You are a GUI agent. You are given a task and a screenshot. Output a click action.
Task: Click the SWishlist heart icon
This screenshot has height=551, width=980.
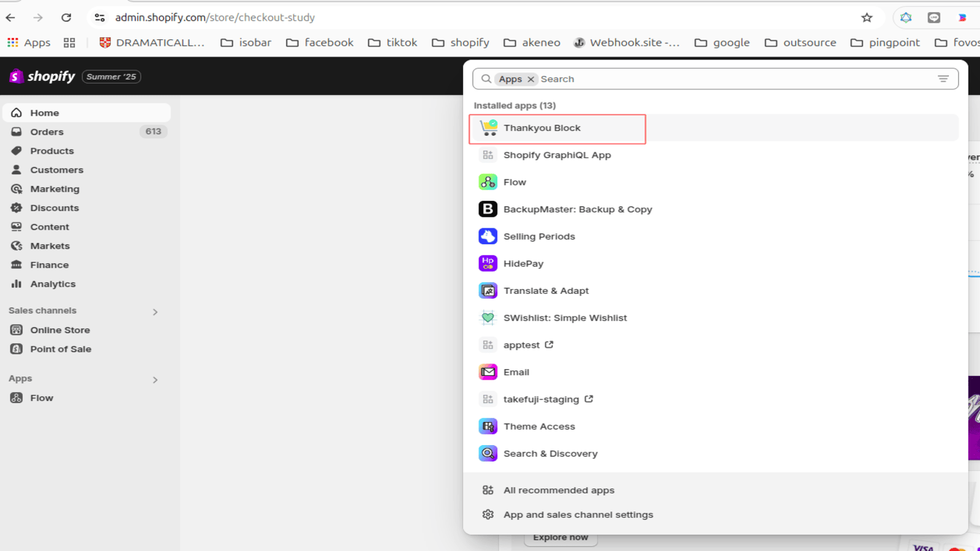pyautogui.click(x=488, y=318)
